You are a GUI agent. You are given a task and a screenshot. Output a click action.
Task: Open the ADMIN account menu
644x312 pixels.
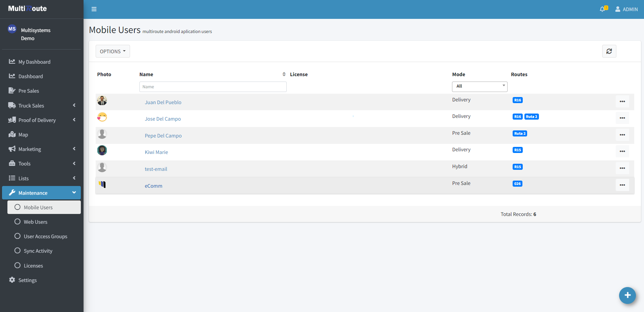(627, 9)
